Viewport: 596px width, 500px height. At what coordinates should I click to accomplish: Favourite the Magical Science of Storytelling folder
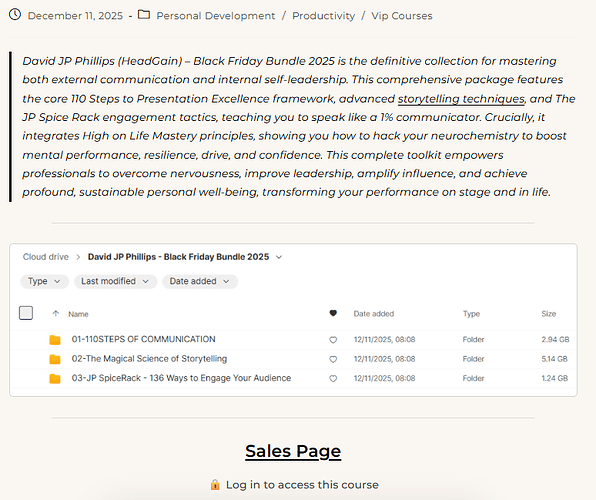click(x=333, y=359)
